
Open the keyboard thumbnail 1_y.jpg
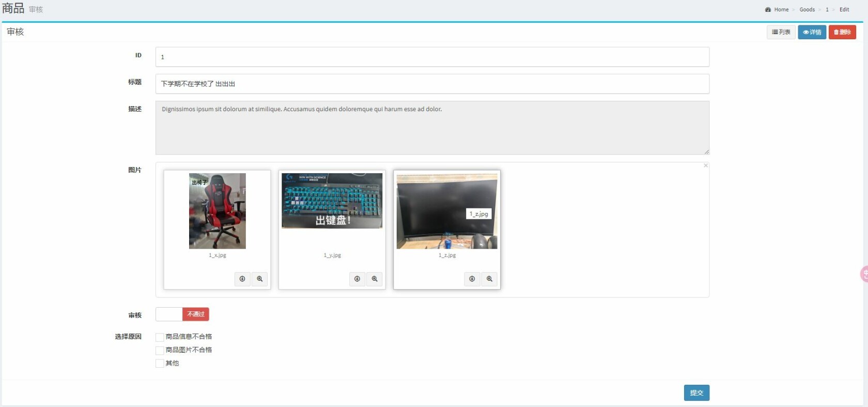(x=332, y=201)
